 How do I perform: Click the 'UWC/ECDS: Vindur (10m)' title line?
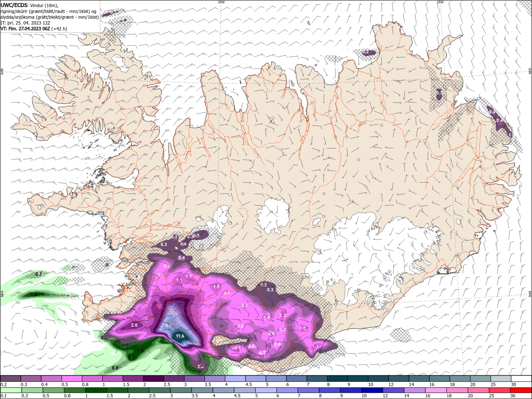pos(30,5)
